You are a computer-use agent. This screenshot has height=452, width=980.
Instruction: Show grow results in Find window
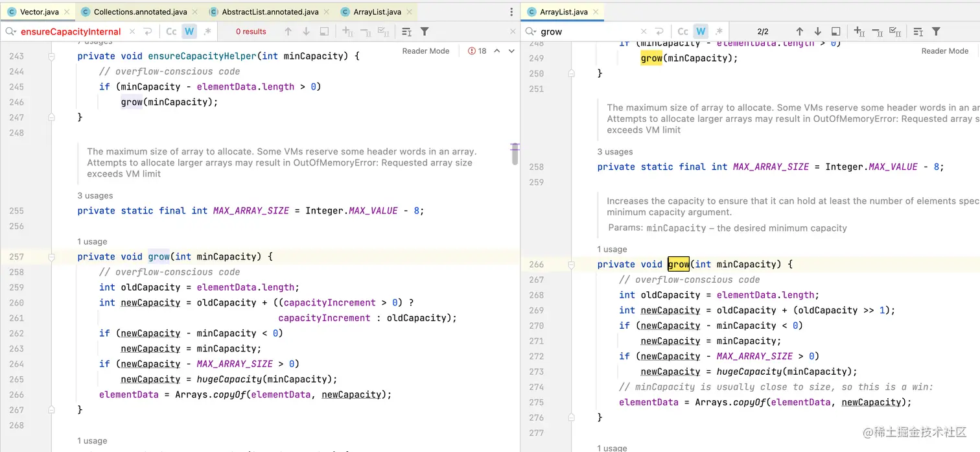(x=836, y=31)
